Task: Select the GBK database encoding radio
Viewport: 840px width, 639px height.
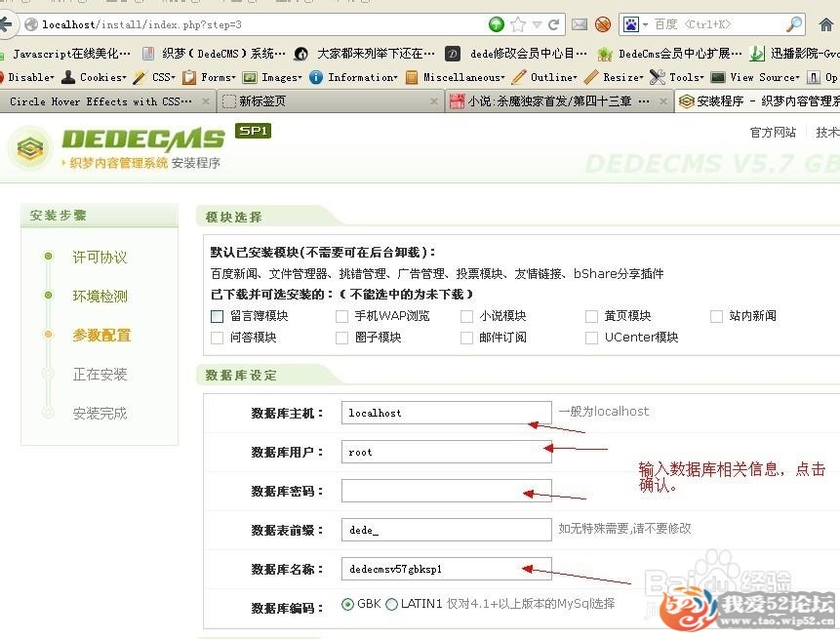Action: tap(347, 605)
